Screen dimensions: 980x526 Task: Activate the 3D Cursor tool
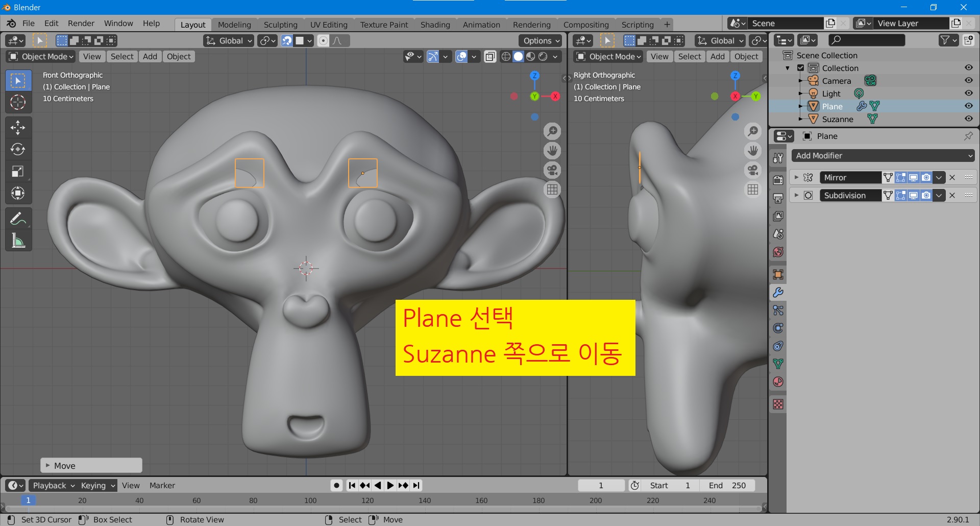[x=18, y=102]
